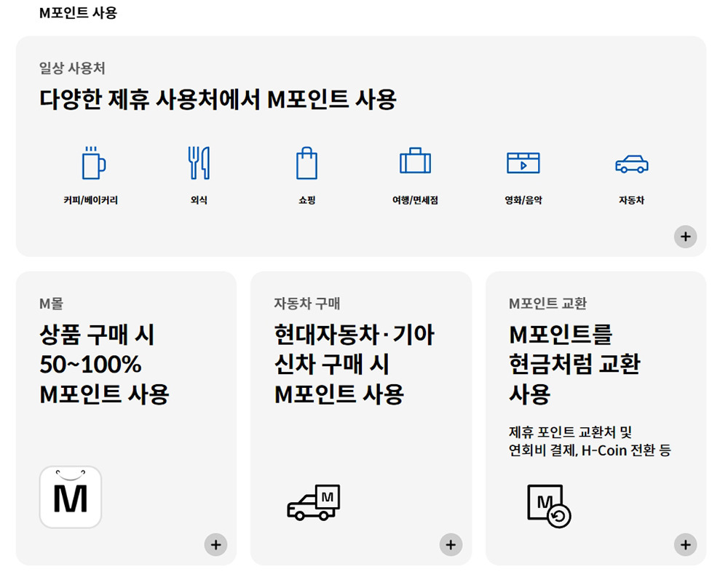Image resolution: width=728 pixels, height=588 pixels.
Task: Open the 자동차 category label
Action: coord(631,200)
